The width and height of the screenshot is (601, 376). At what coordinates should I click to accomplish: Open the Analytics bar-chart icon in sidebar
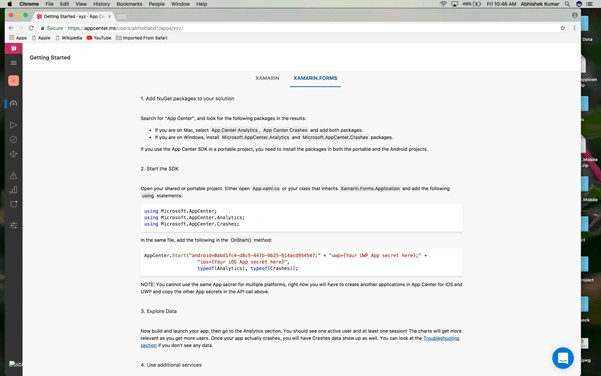13,190
